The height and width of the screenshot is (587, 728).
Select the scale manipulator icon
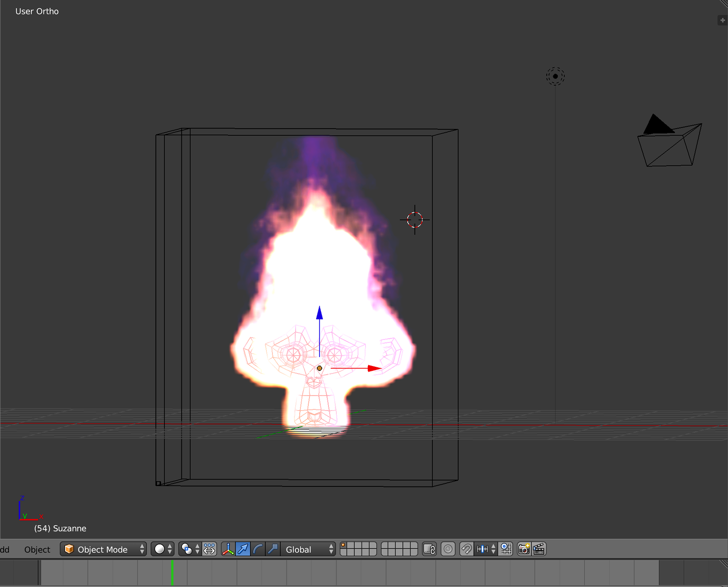click(x=273, y=549)
